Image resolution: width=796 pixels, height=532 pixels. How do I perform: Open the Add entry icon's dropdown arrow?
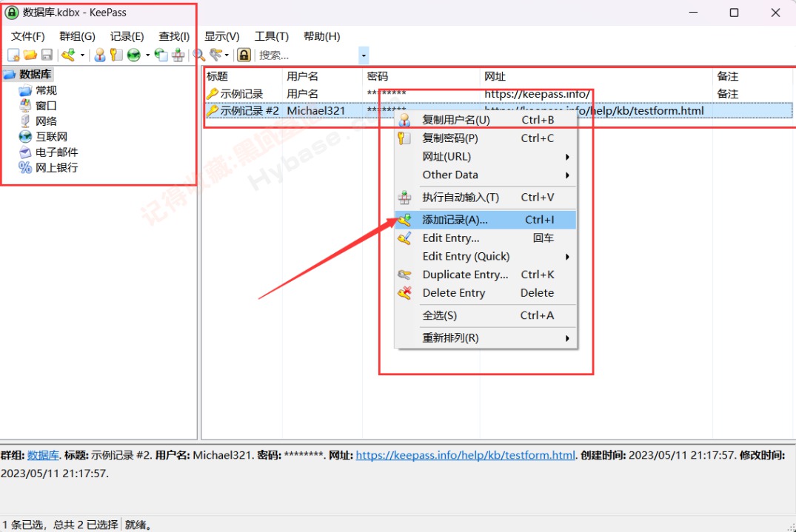[82, 55]
